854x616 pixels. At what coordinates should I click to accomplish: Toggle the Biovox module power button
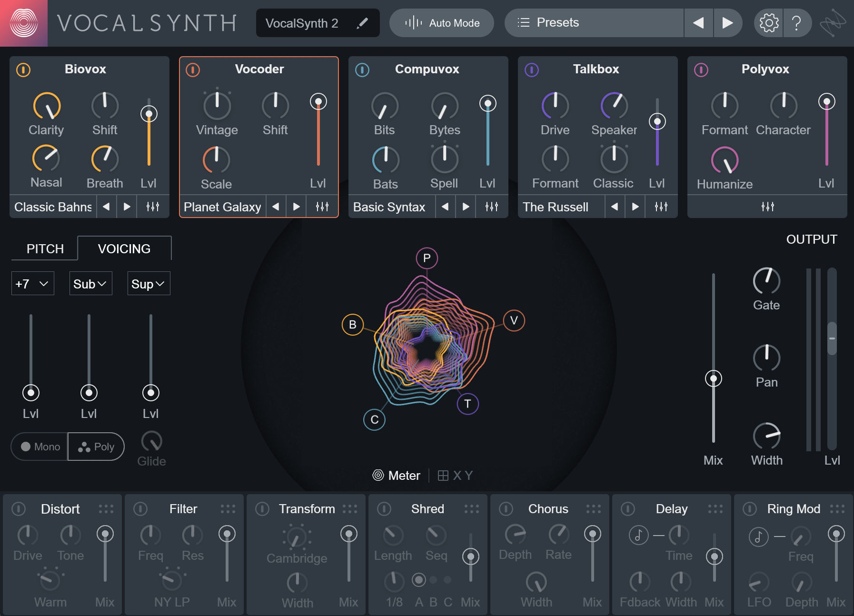click(23, 70)
